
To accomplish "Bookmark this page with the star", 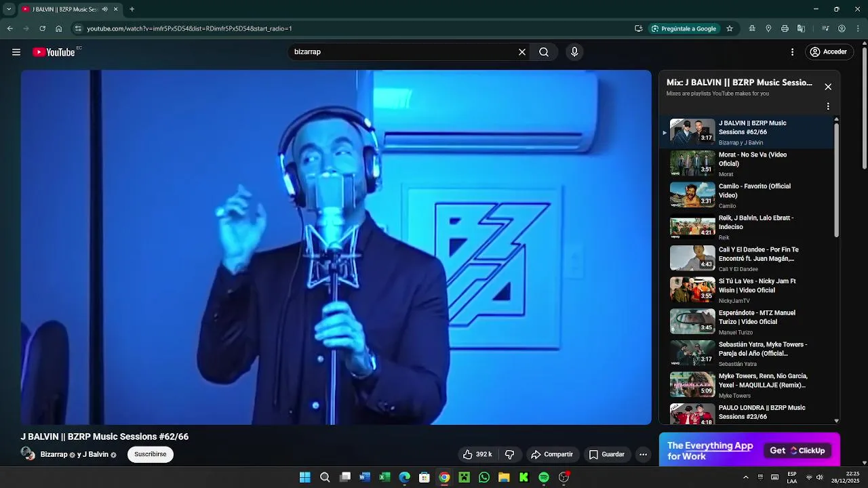I will pyautogui.click(x=730, y=28).
